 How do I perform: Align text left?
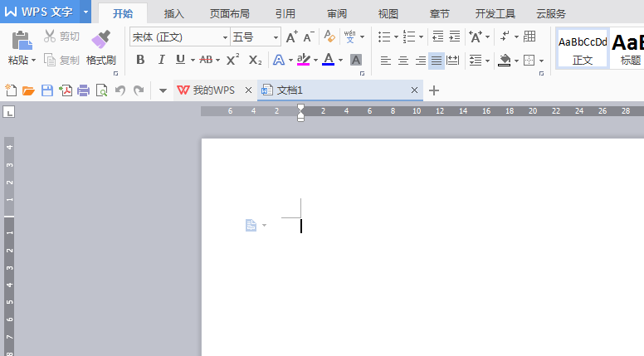click(385, 61)
